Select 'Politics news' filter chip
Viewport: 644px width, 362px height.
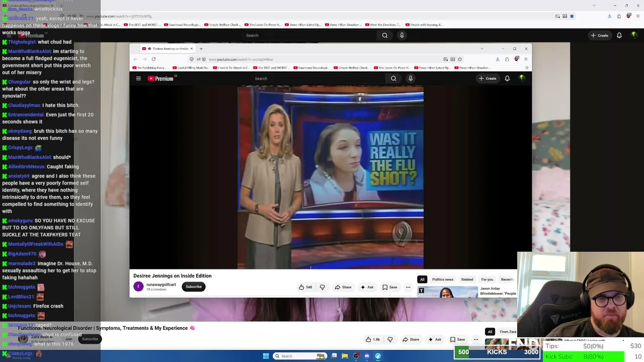pos(443,280)
